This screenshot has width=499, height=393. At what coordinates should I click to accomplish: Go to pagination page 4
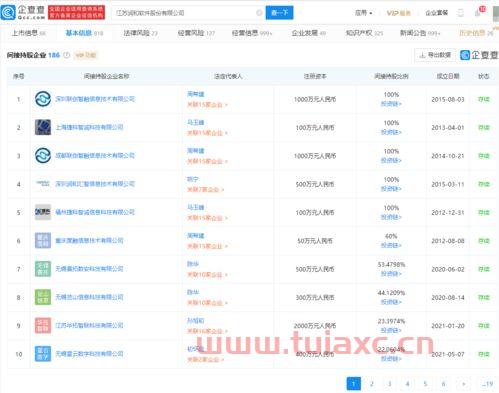(x=407, y=384)
